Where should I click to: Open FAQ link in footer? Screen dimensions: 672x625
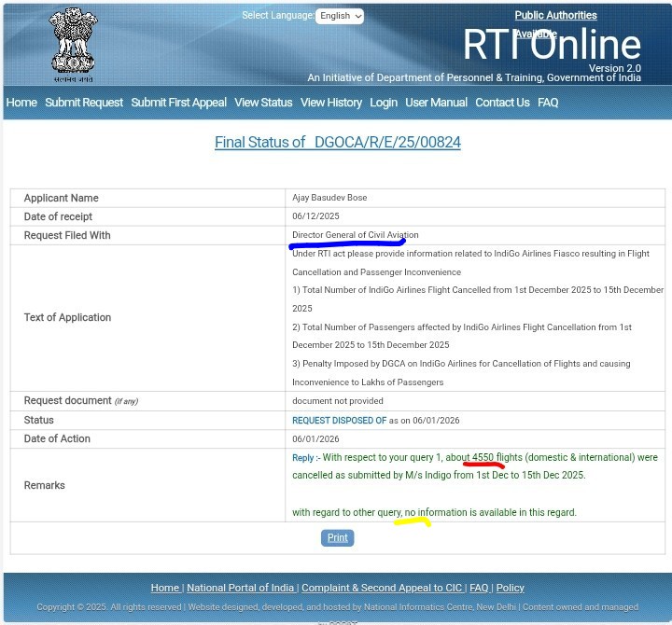(x=479, y=589)
